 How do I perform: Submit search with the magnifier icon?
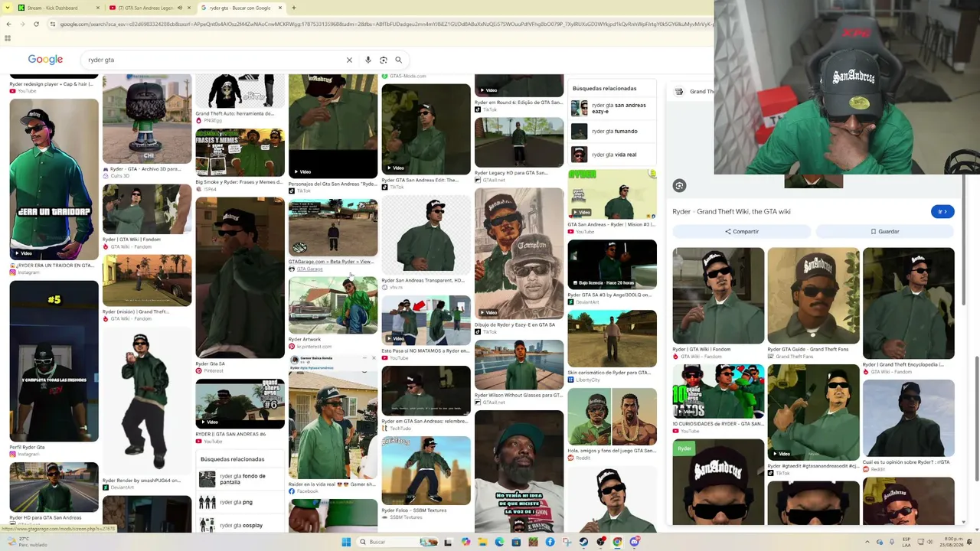pyautogui.click(x=398, y=60)
